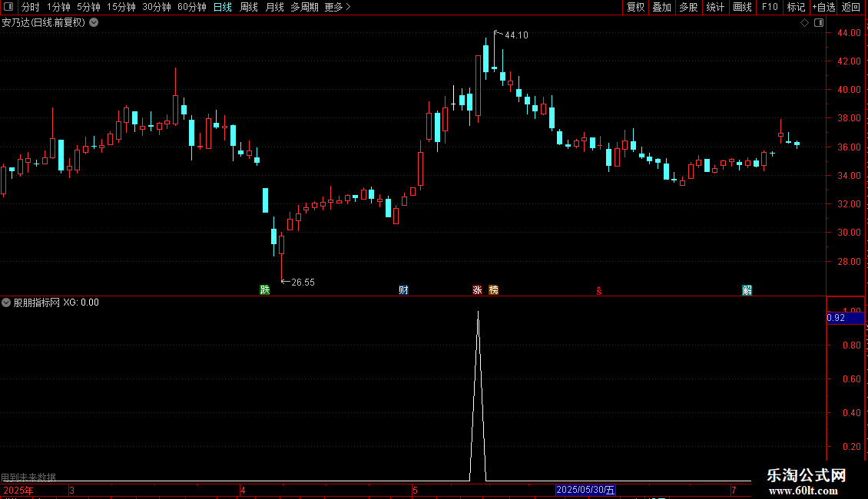This screenshot has width=868, height=499.
Task: Click the orange 榜 event marker
Action: point(494,290)
